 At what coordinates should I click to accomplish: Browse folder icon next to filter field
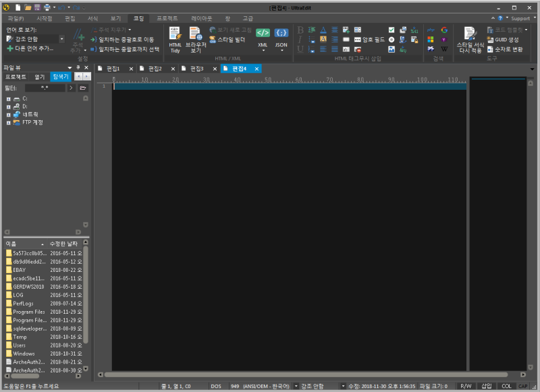click(82, 88)
